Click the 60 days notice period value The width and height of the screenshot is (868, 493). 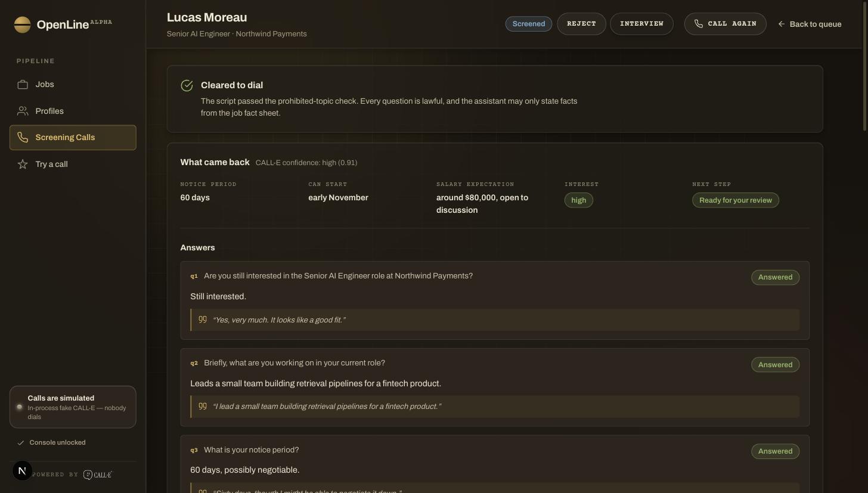point(195,197)
